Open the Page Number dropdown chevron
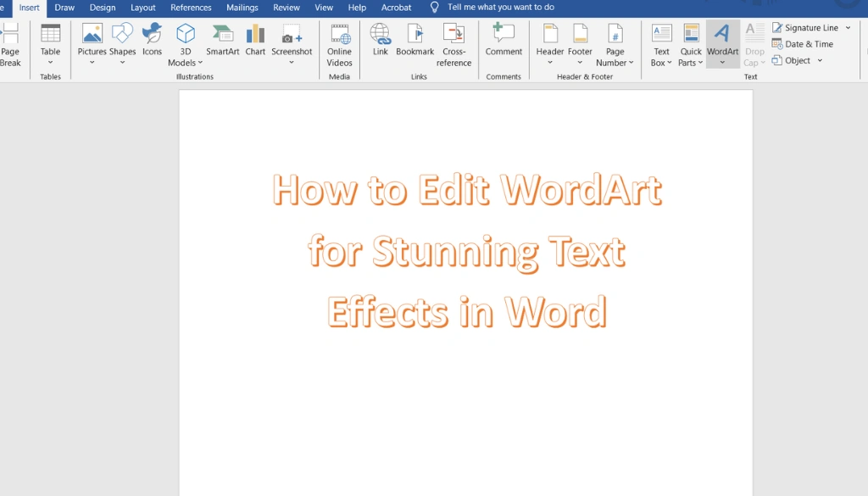 (631, 63)
